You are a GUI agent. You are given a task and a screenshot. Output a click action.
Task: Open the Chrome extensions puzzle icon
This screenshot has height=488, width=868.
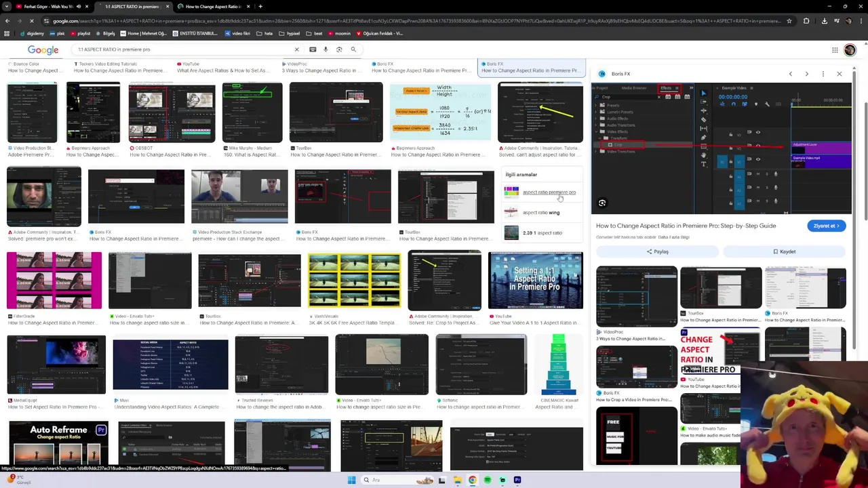pos(806,21)
